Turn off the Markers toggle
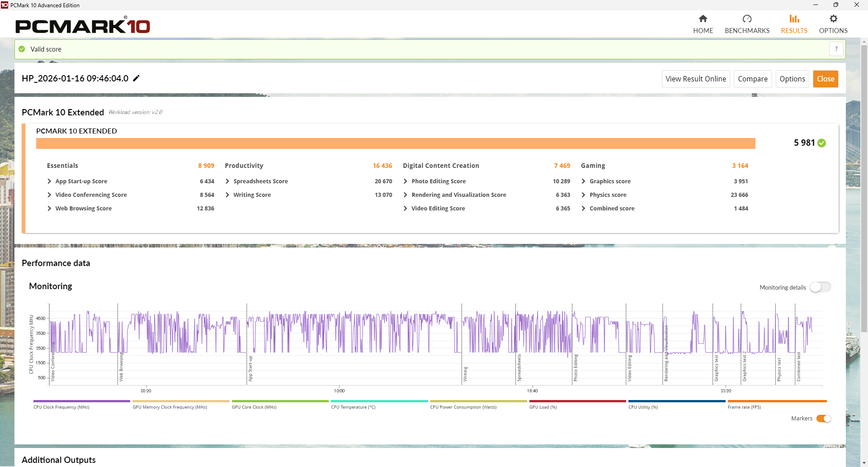Image resolution: width=868 pixels, height=467 pixels. (x=823, y=419)
